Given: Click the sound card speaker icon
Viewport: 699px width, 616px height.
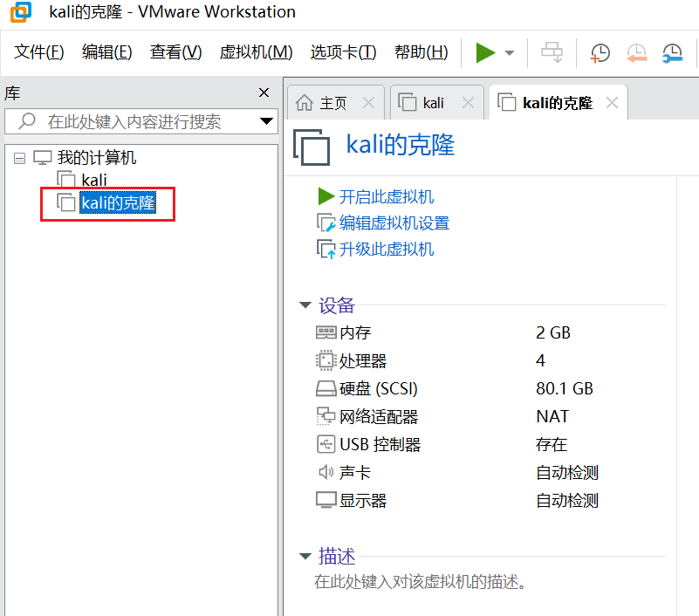Looking at the screenshot, I should tap(326, 472).
